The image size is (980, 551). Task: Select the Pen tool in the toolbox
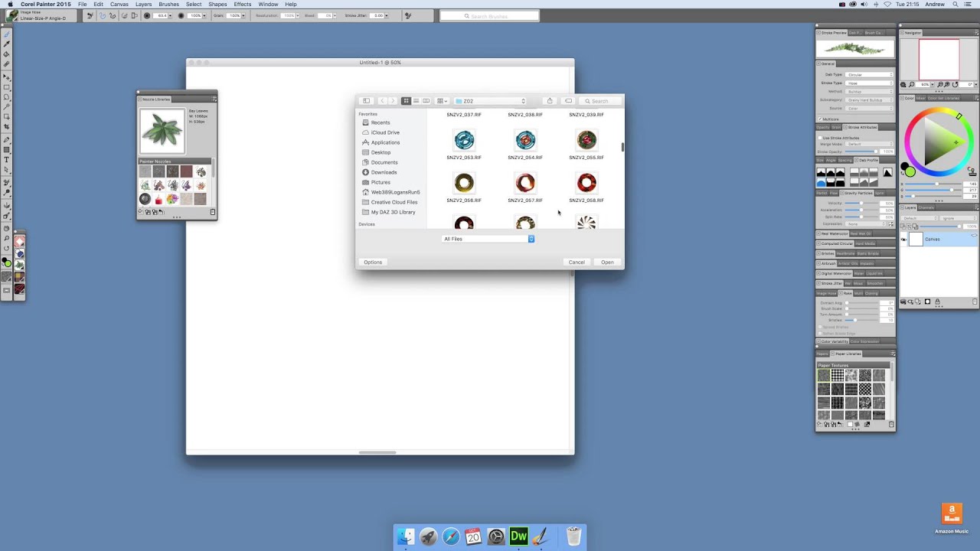point(7,140)
